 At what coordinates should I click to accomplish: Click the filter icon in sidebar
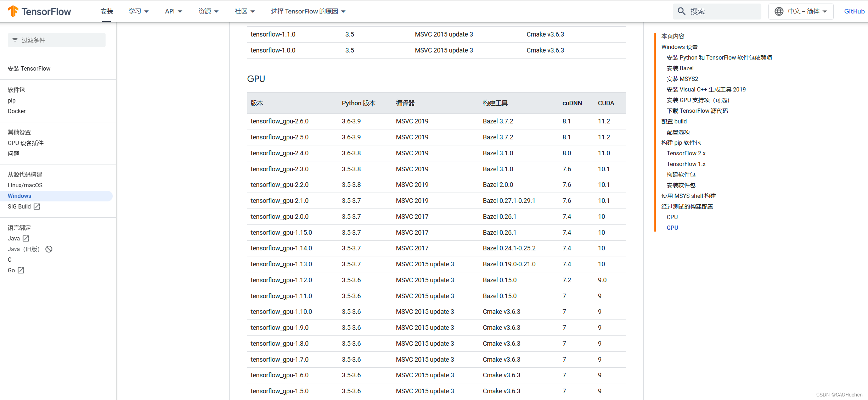point(15,40)
